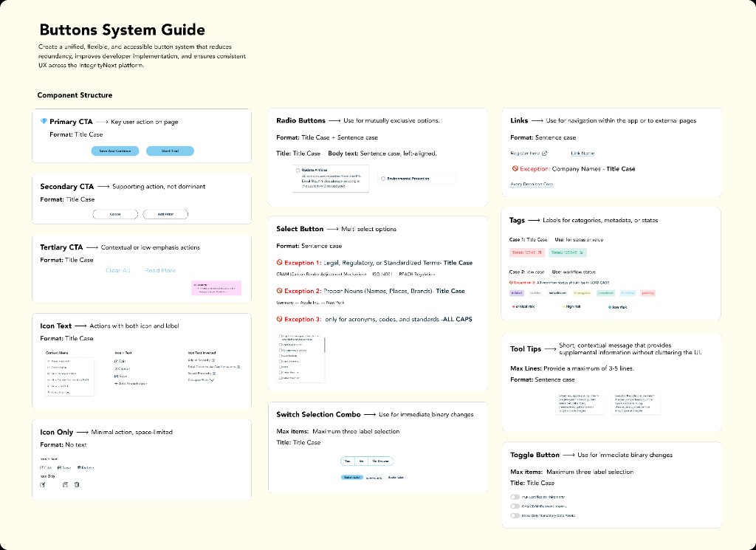Screen dimensions: 756x550
Task: Open the Avery Dennison Corp link
Action: coord(532,184)
